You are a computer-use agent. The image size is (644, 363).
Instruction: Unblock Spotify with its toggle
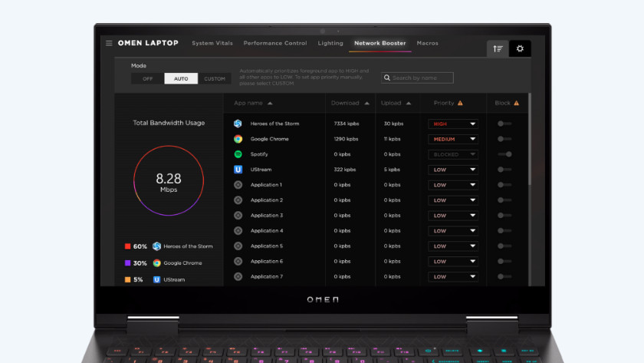[x=504, y=154]
